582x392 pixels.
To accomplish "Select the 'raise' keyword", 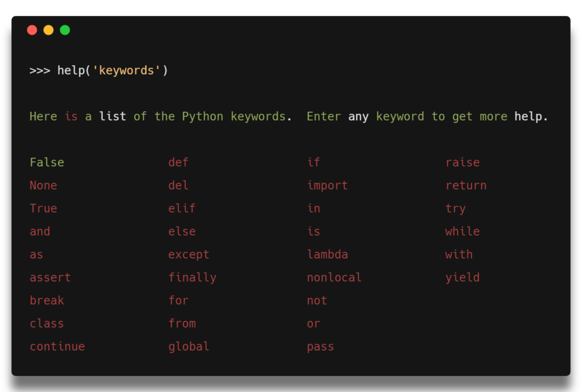I will (x=463, y=162).
